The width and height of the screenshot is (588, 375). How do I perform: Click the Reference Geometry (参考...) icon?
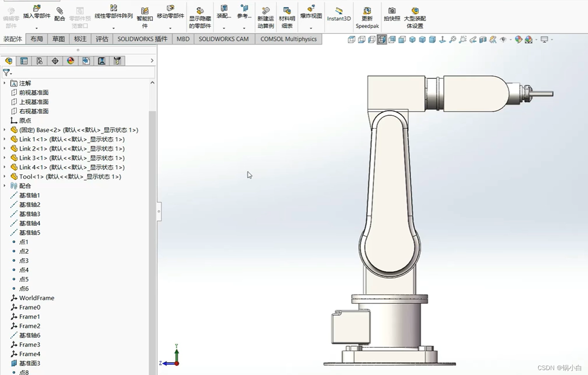point(244,8)
